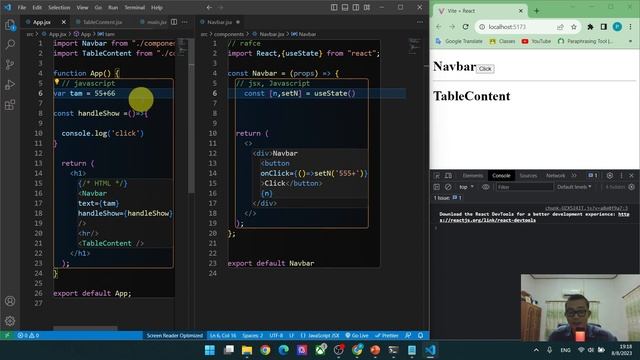Click the split editor icon in left group
The image size is (640, 360).
(174, 22)
